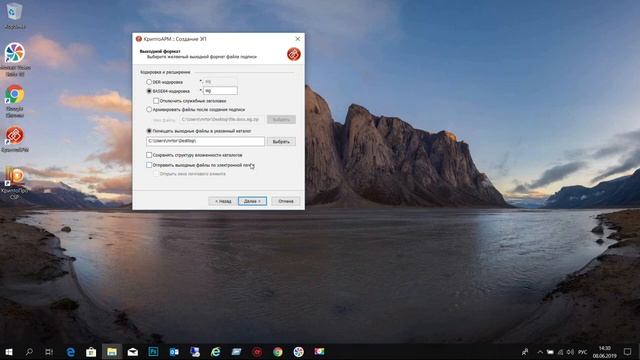Screen dimensions: 640x360
Task: Open taskbar search magnifier
Action: pyautogui.click(x=29, y=352)
